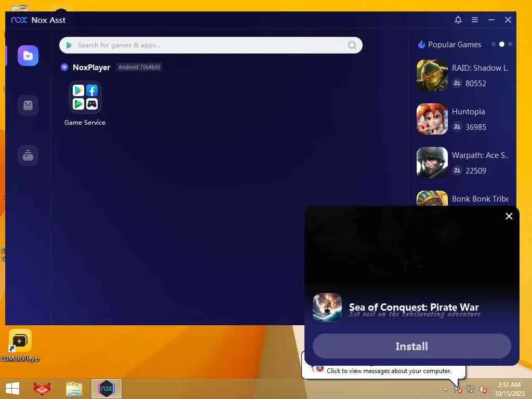Click the Popular Games flame icon
The image size is (532, 399).
pyautogui.click(x=421, y=45)
